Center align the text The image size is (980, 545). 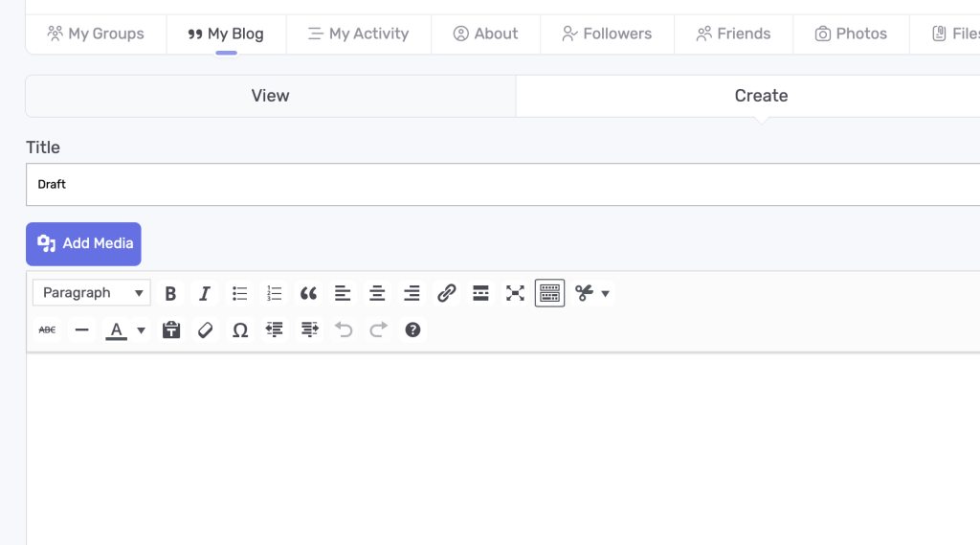(377, 293)
